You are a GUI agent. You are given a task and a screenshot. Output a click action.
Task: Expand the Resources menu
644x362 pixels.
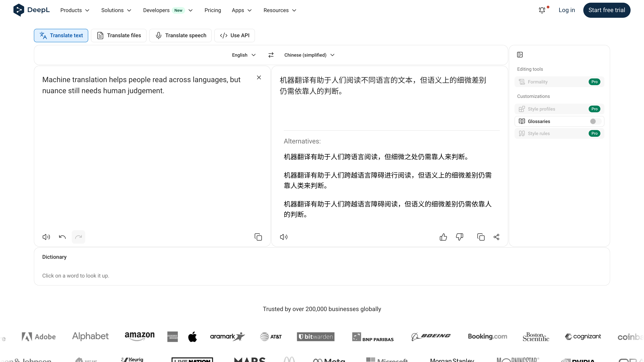tap(280, 10)
